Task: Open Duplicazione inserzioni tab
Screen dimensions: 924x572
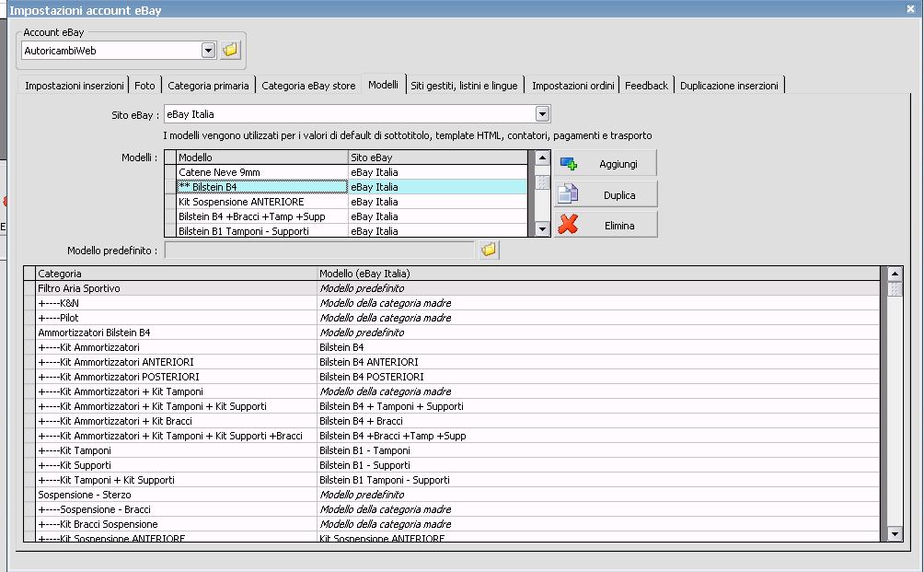Action: pos(729,86)
